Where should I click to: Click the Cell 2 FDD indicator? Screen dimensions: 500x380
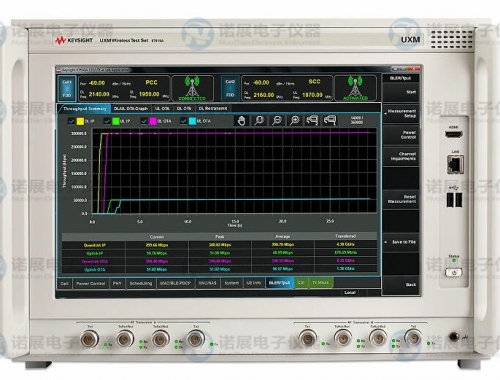230,88
